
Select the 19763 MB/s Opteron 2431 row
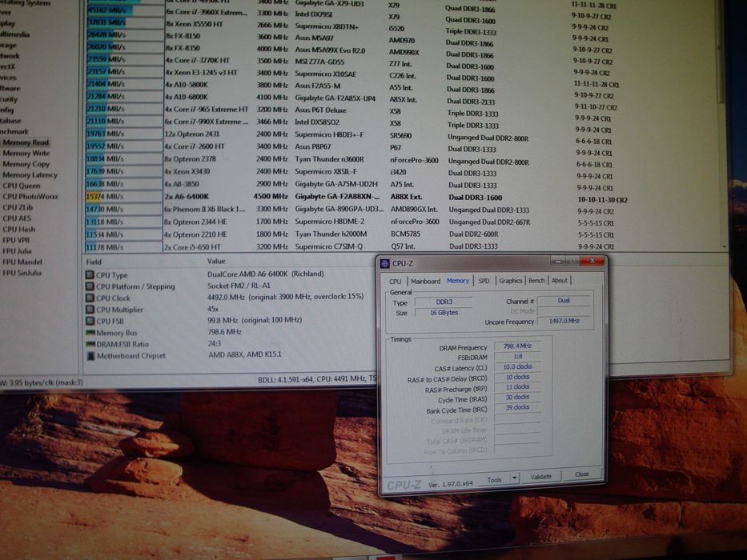point(350,134)
